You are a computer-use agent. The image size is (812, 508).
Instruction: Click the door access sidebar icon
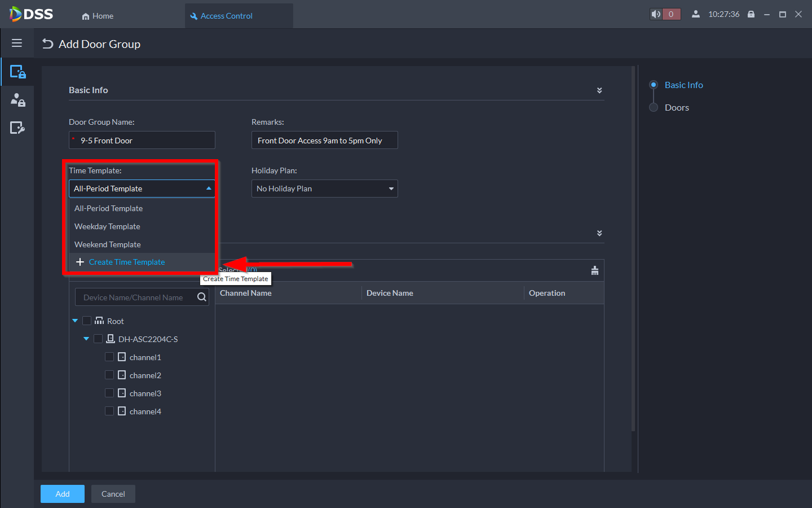tap(17, 72)
